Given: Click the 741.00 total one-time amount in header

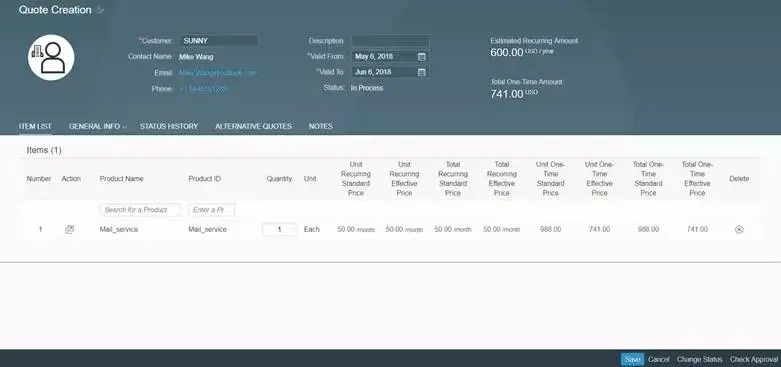Looking at the screenshot, I should pyautogui.click(x=507, y=94).
